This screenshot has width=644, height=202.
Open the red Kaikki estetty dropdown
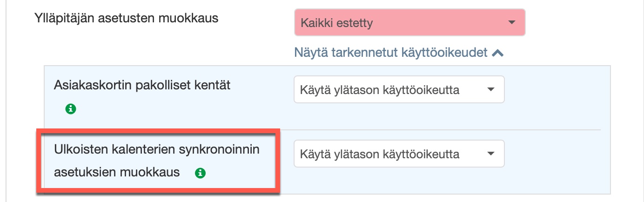(x=409, y=22)
